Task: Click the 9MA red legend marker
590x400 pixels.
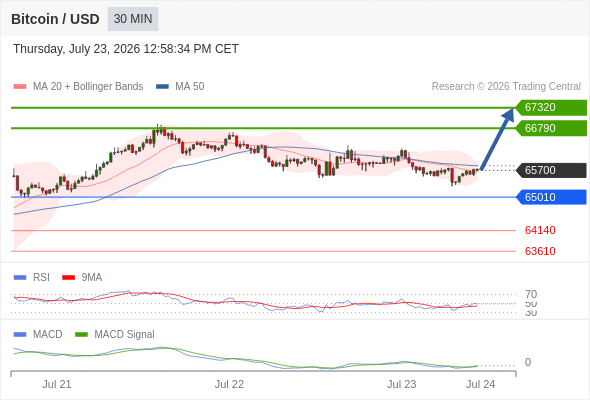Action: [68, 278]
